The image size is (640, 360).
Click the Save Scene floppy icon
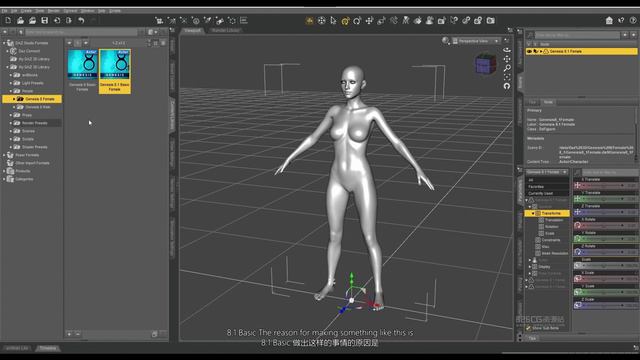(44, 20)
